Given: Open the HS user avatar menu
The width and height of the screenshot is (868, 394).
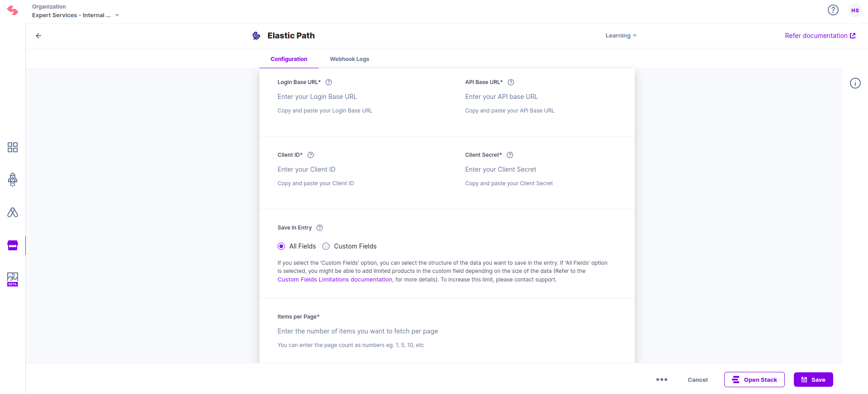Looking at the screenshot, I should click(855, 10).
